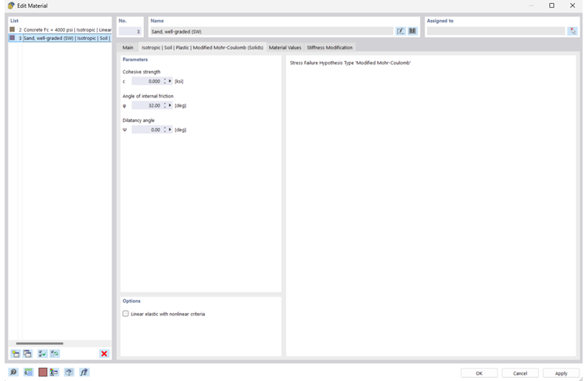Open the Stiffness Modification tab
Image resolution: width=588 pixels, height=381 pixels.
330,48
